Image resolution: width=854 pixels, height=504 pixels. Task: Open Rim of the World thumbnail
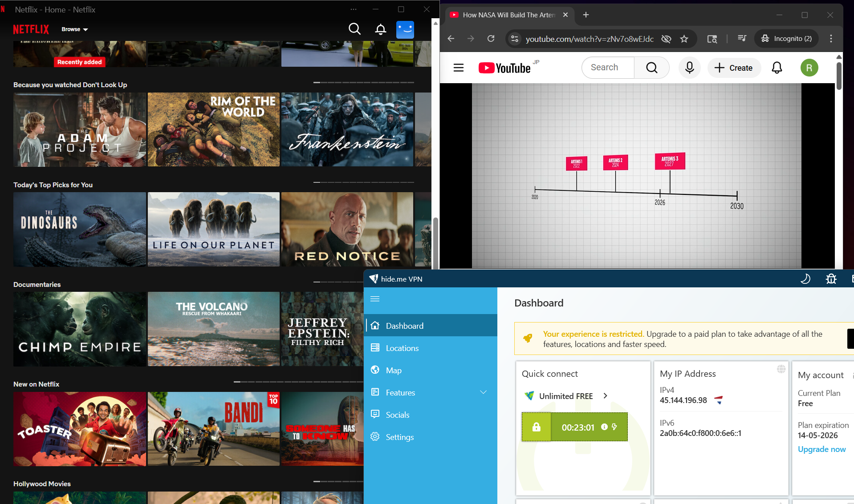point(214,129)
